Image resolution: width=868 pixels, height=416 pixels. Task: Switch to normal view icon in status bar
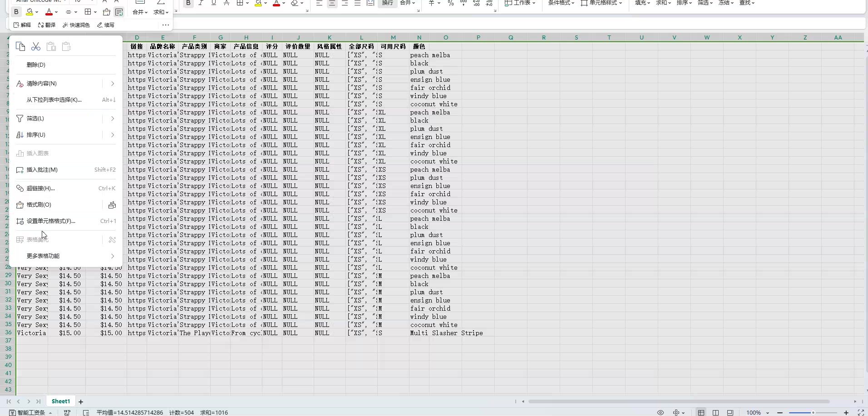(701, 412)
